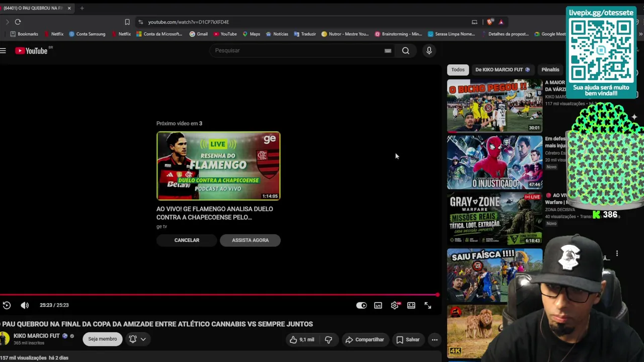Image resolution: width=644 pixels, height=362 pixels.
Task: Replay the video with the replay button
Action: [7, 305]
